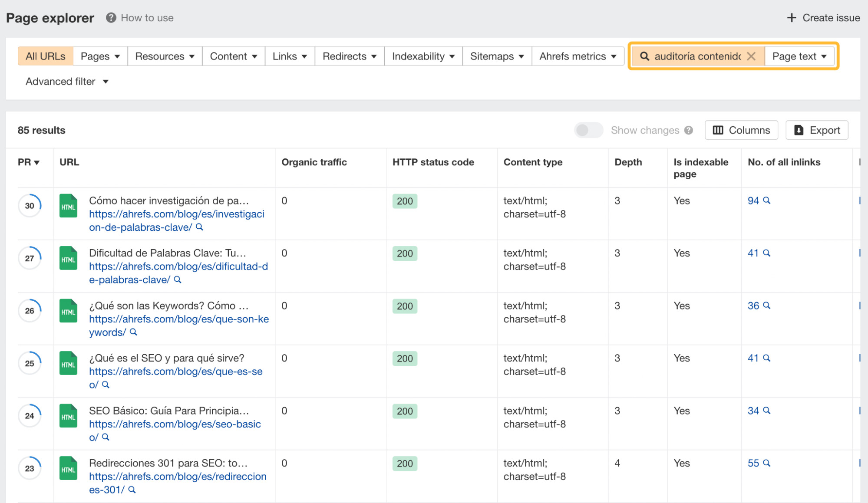Click magnifier next to investigacion-de-palabras-clave URL
This screenshot has height=503, width=868.
click(x=199, y=227)
